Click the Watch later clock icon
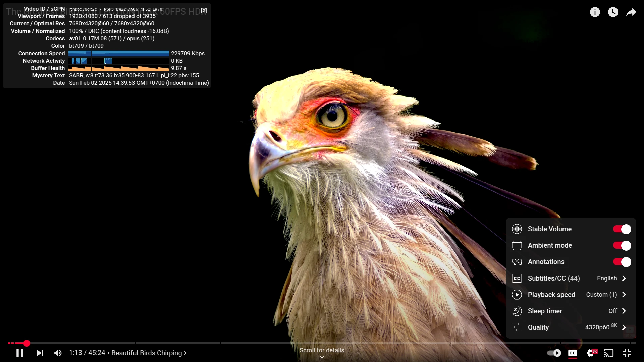This screenshot has width=644, height=362. (613, 12)
